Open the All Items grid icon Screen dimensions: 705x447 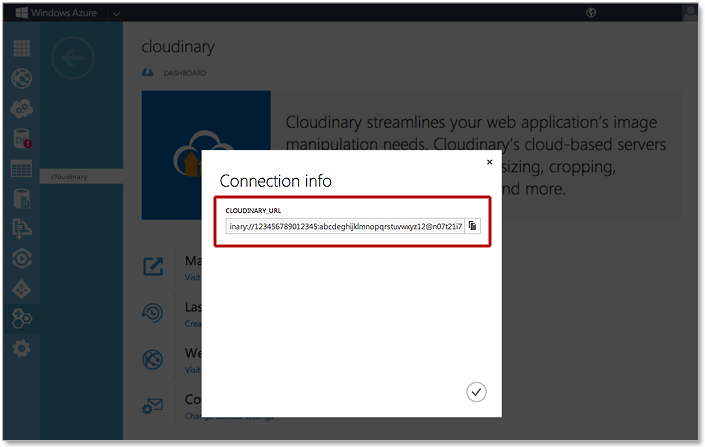tap(22, 48)
